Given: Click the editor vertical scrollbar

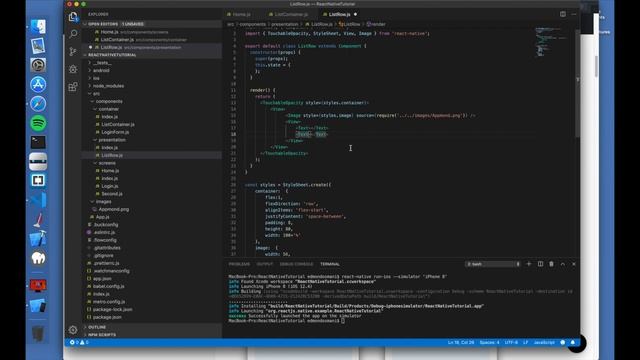Looking at the screenshot, I should [x=578, y=83].
